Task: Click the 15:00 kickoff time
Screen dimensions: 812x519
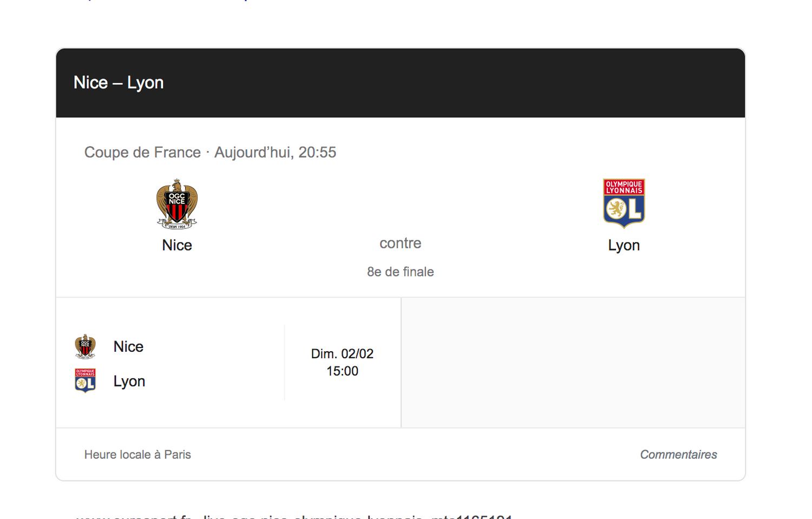Action: point(342,371)
